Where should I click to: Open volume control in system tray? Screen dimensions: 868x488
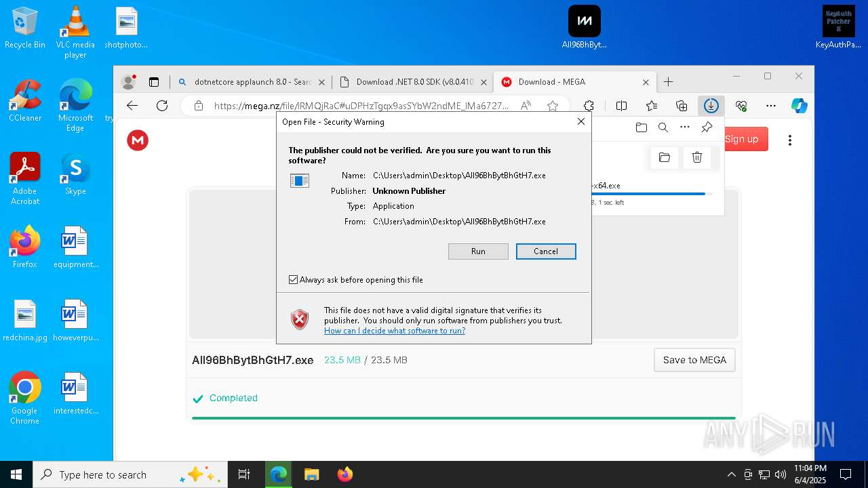tap(781, 474)
